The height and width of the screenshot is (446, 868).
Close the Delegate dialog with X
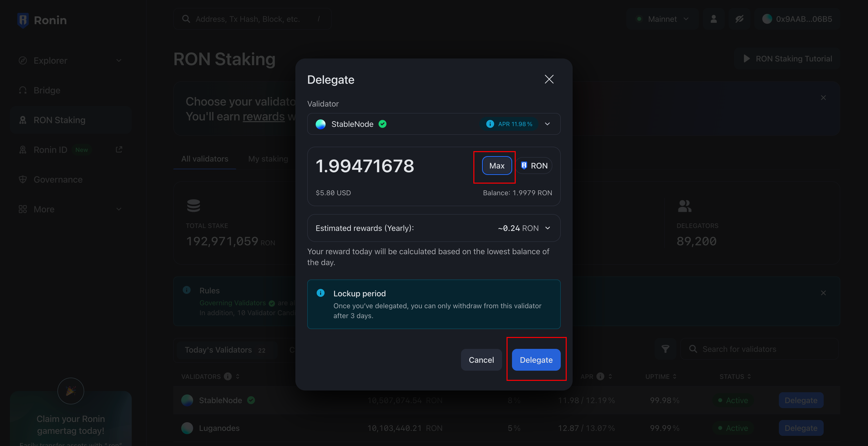[549, 79]
